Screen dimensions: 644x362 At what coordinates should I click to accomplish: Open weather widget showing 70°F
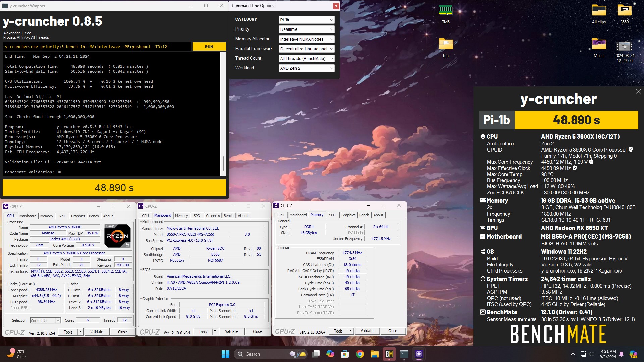[16, 354]
